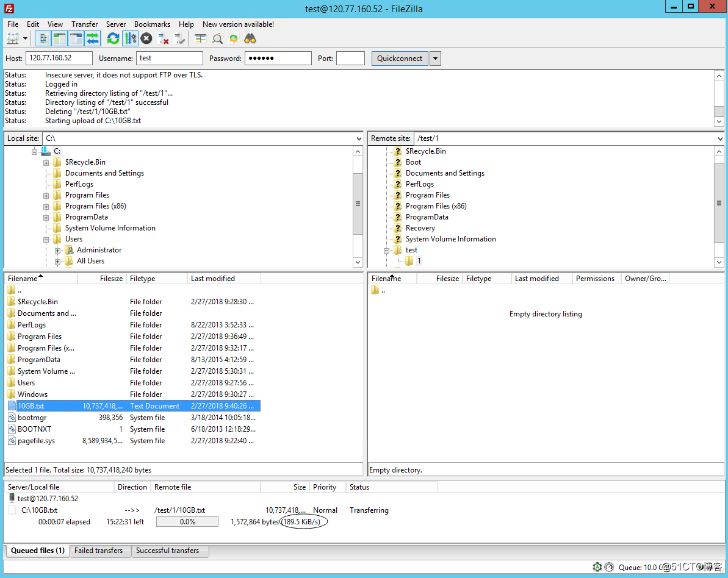Click the Host input field
Image resolution: width=728 pixels, height=578 pixels.
click(59, 58)
